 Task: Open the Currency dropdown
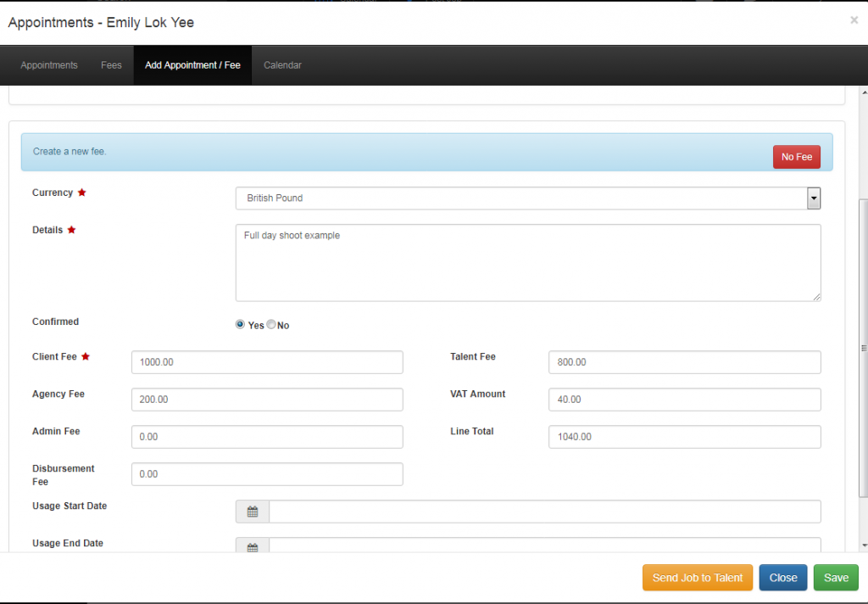pyautogui.click(x=813, y=198)
